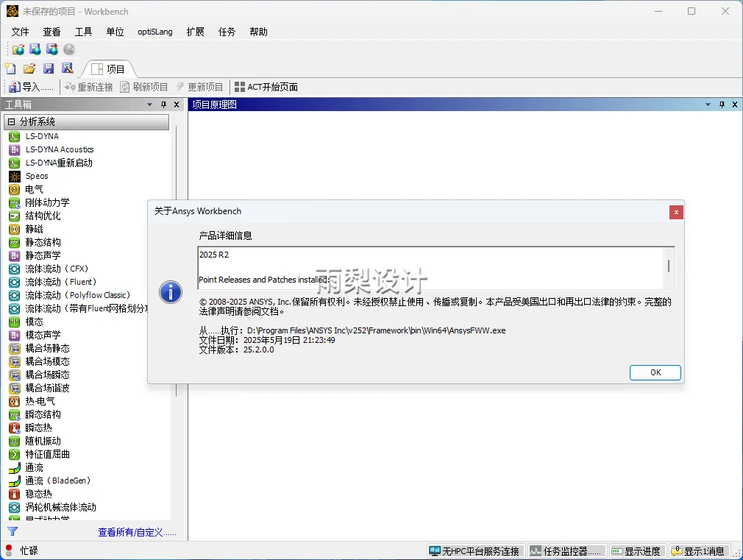Open the 文件 menu
Viewport: 743px width, 560px height.
(x=20, y=32)
